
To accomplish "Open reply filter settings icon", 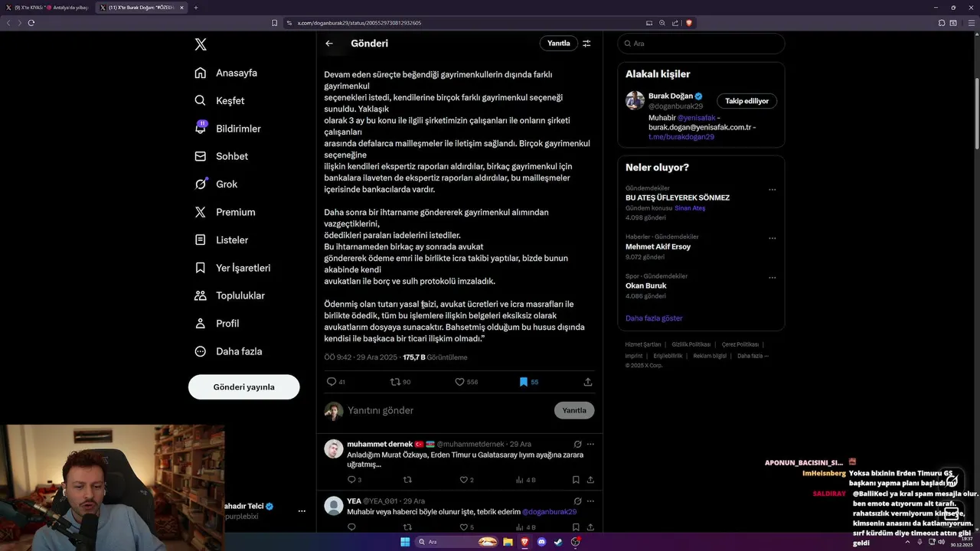I will [586, 44].
